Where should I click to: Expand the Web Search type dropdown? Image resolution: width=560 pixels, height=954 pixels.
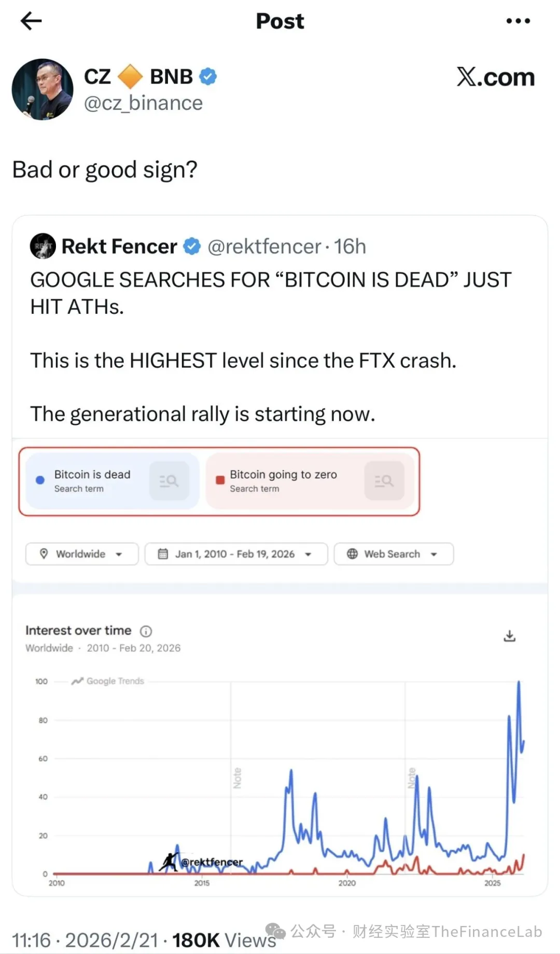[394, 554]
